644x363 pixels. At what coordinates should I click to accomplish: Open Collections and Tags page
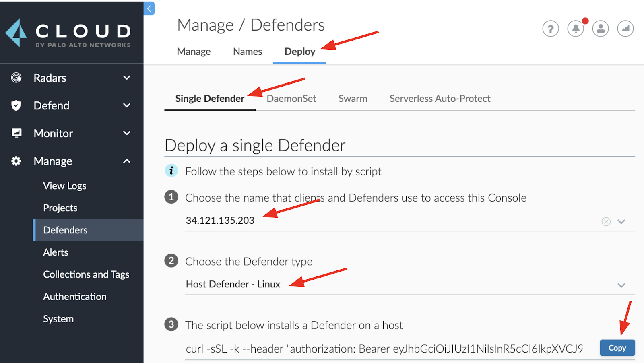click(86, 274)
